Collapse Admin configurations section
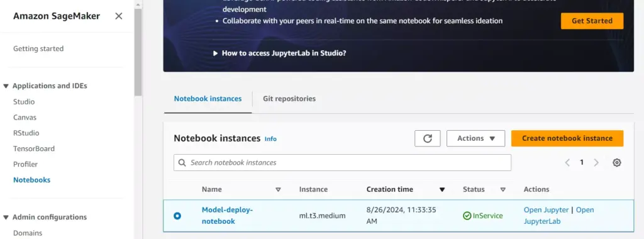 6,218
